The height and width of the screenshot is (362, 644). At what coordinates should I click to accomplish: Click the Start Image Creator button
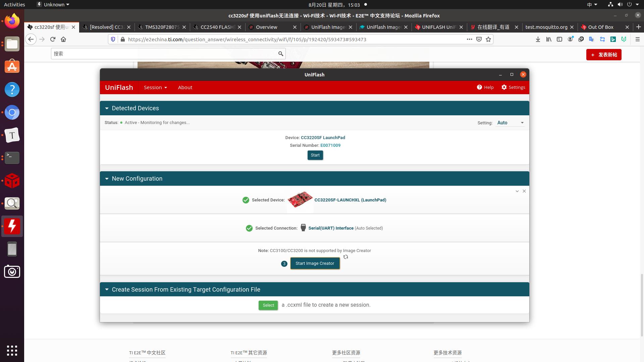pos(315,263)
